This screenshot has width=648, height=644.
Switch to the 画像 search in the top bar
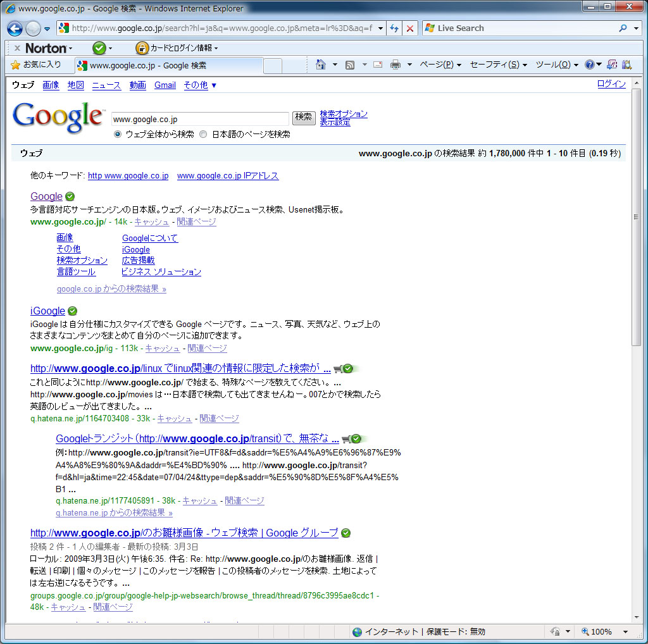(x=51, y=85)
